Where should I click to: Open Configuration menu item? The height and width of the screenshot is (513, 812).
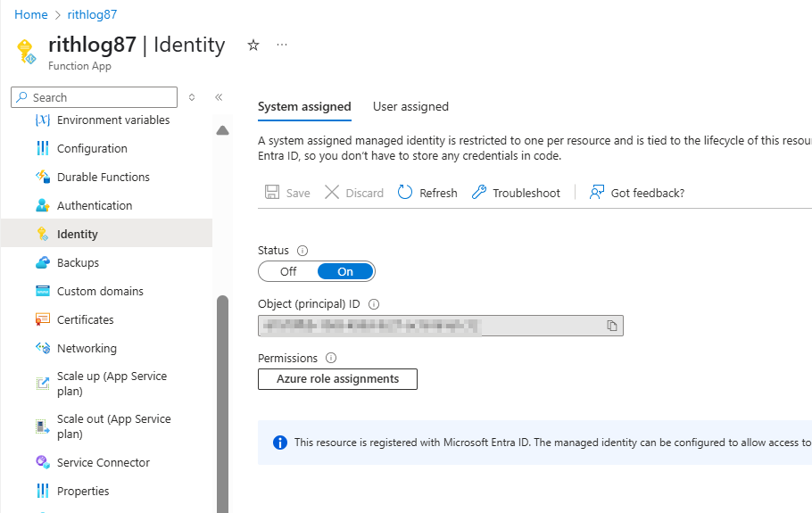click(x=107, y=149)
